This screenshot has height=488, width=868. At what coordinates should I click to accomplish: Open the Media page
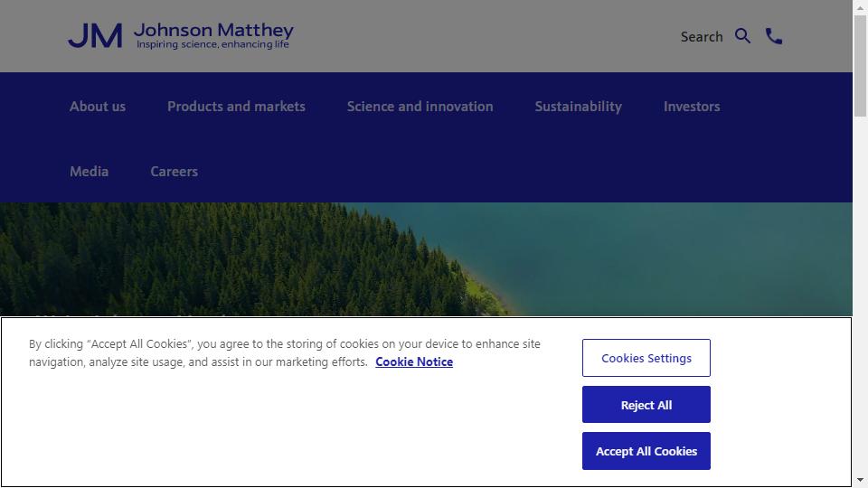(x=89, y=172)
